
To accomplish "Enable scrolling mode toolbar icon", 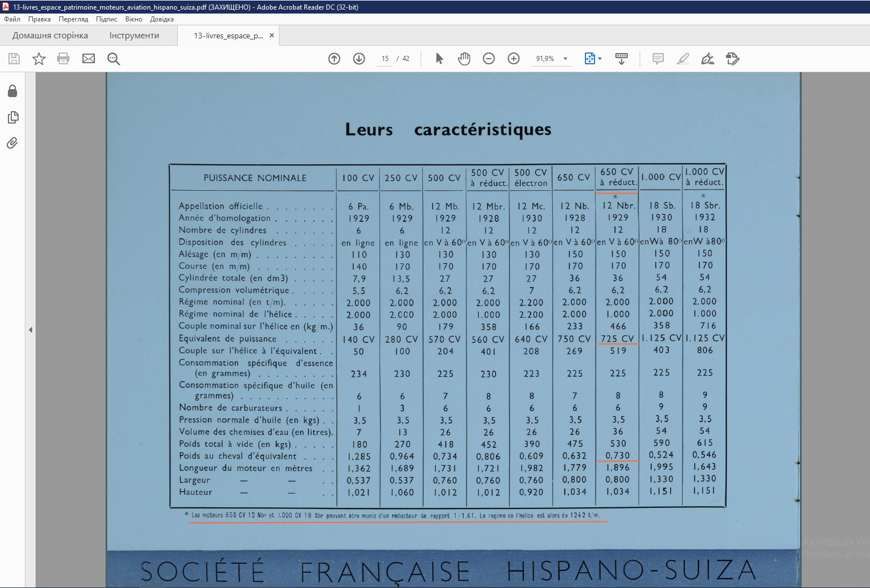I will (622, 59).
